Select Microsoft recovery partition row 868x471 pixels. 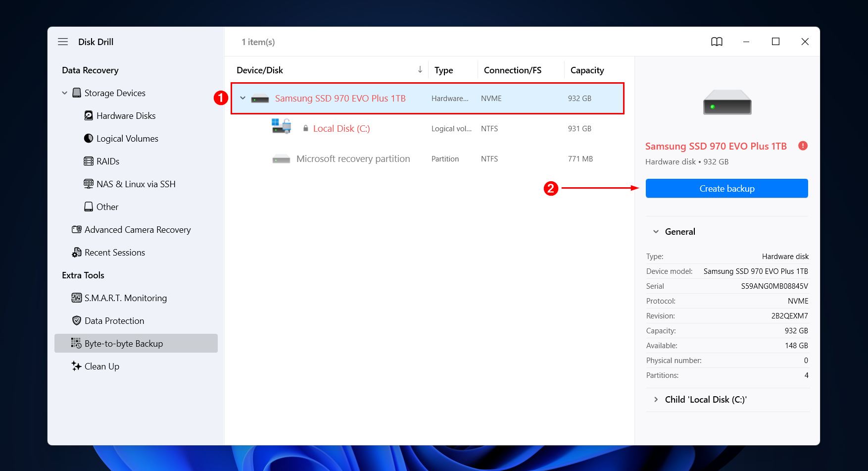click(x=353, y=159)
